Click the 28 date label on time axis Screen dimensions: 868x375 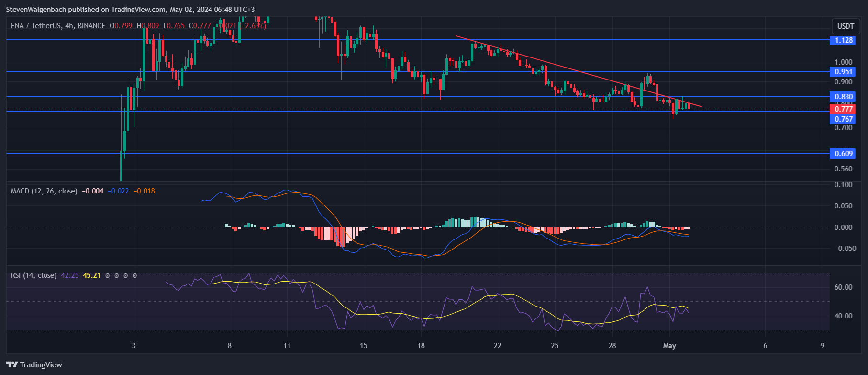[x=612, y=346]
